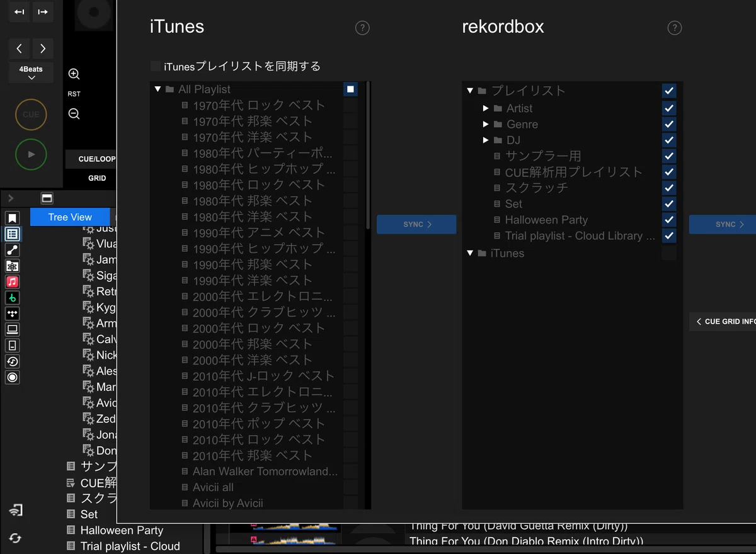Click the CUE GRID INFO button

coord(723,322)
